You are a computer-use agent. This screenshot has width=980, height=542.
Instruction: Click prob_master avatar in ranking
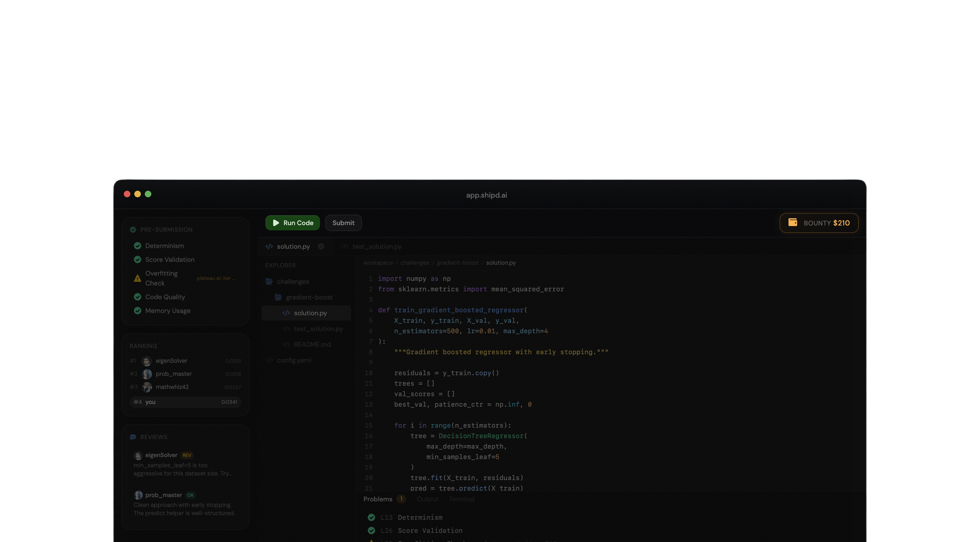(146, 374)
